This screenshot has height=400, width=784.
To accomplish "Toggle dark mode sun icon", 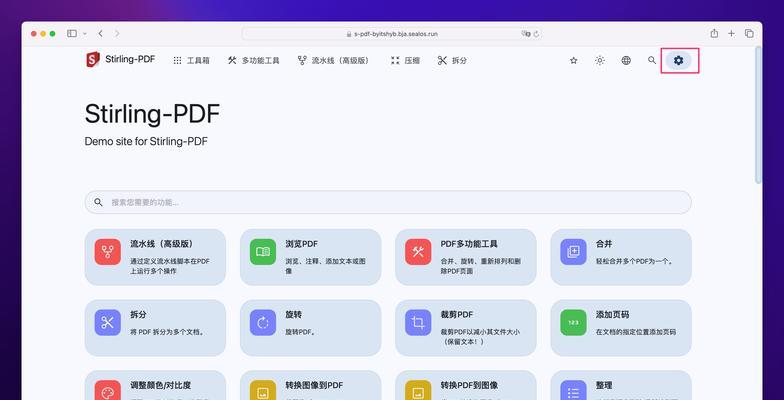I will pyautogui.click(x=600, y=60).
